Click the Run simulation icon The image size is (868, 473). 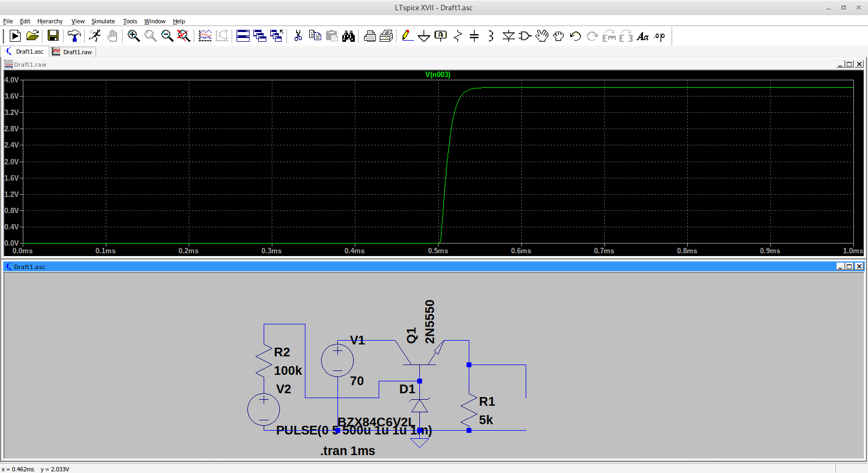[95, 36]
